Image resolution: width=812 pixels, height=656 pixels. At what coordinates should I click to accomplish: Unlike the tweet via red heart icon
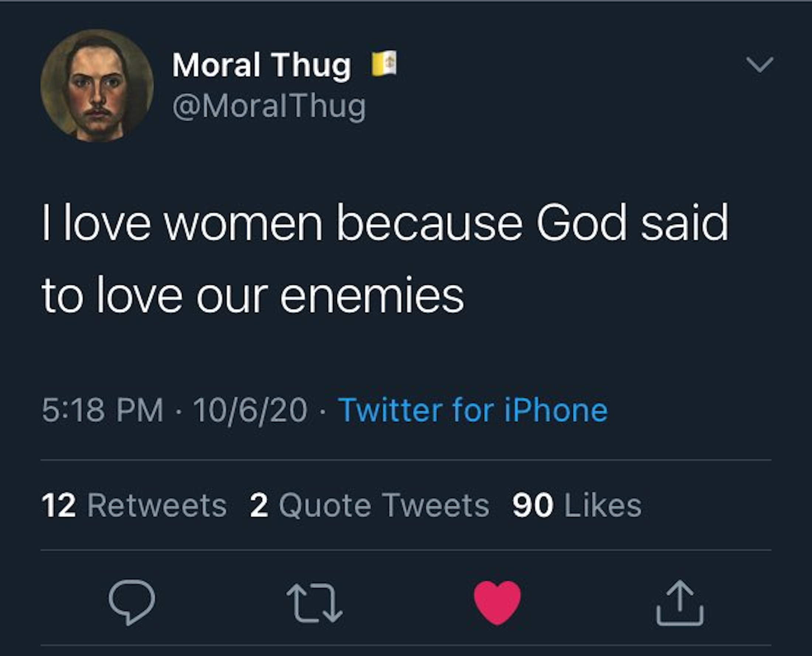pyautogui.click(x=497, y=602)
